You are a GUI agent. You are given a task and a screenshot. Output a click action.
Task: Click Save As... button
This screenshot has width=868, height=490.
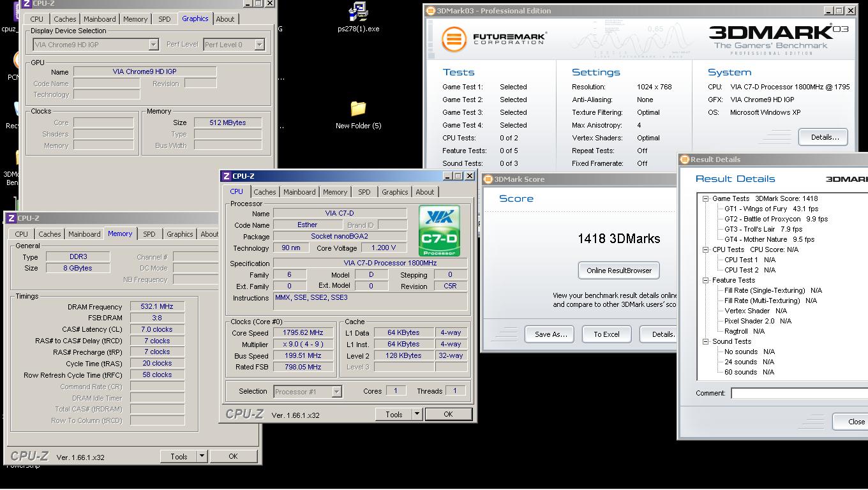[x=550, y=334]
